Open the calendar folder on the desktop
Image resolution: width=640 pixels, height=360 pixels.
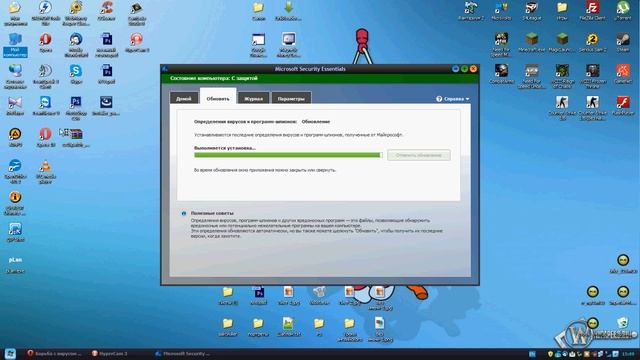228,327
